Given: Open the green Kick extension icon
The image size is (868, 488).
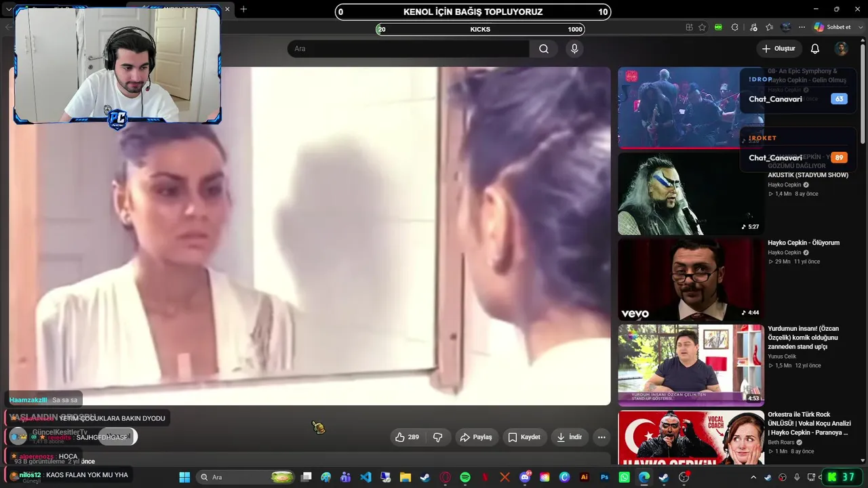Looking at the screenshot, I should point(718,27).
